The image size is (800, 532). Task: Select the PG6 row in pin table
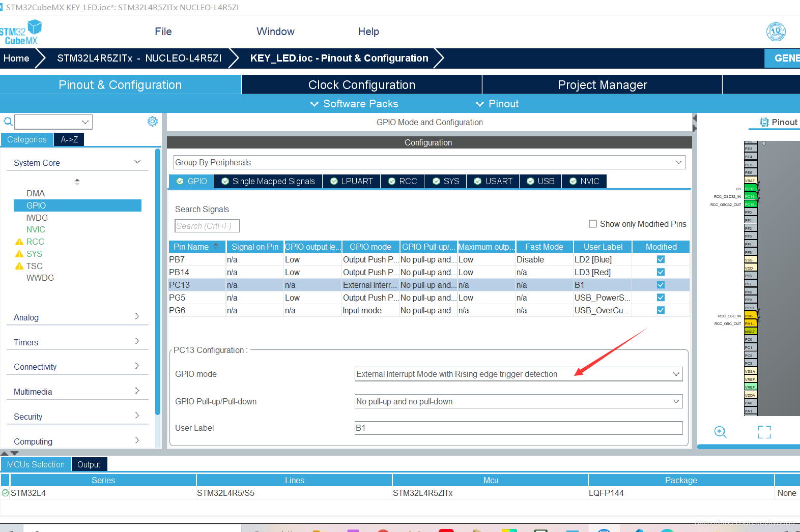429,310
